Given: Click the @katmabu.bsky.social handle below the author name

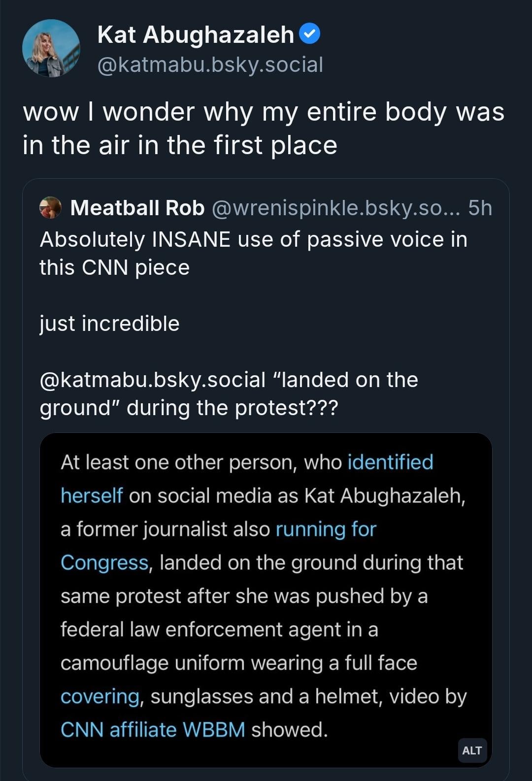Looking at the screenshot, I should [x=210, y=65].
